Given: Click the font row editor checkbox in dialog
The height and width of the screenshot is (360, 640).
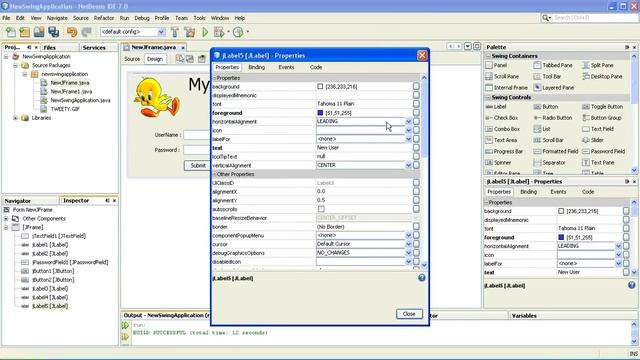Looking at the screenshot, I should (x=416, y=104).
